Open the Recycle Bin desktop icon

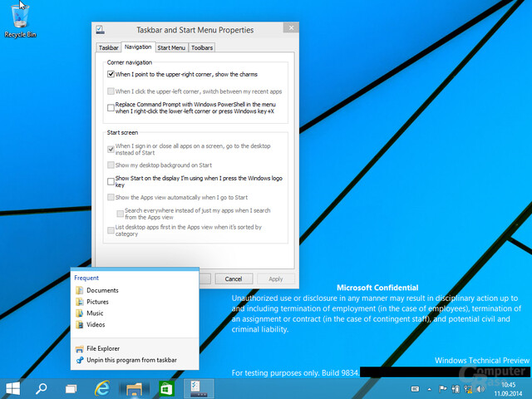click(x=20, y=20)
